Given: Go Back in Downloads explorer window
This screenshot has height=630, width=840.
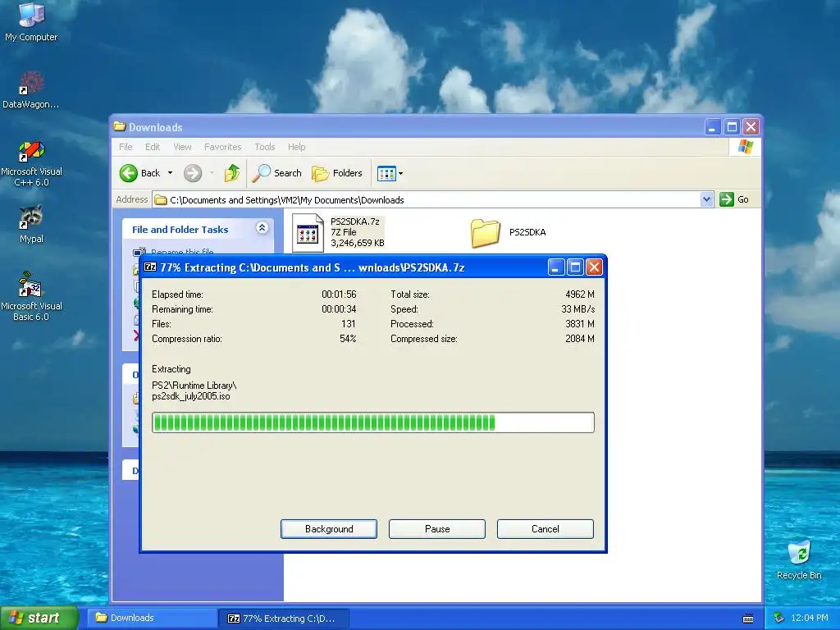Looking at the screenshot, I should point(139,173).
